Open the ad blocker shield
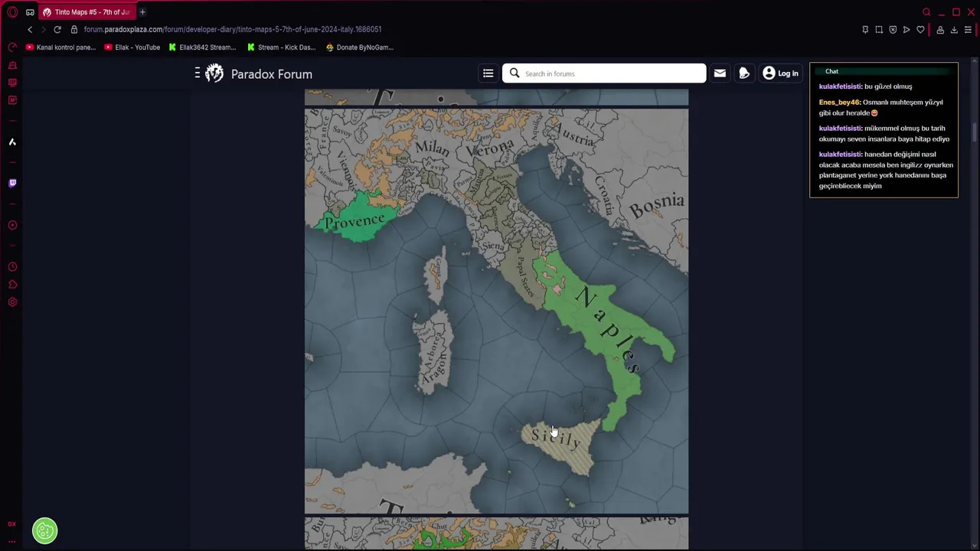 click(893, 30)
